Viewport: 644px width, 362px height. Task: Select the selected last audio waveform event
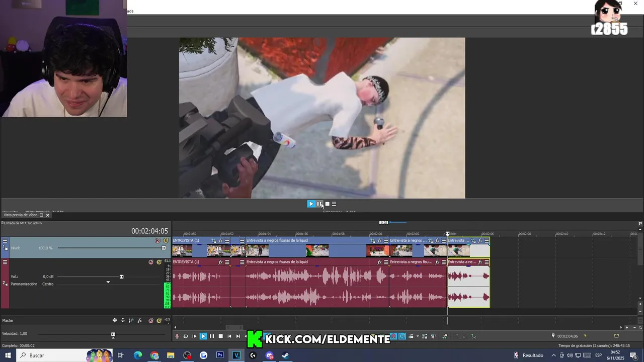coord(468,287)
